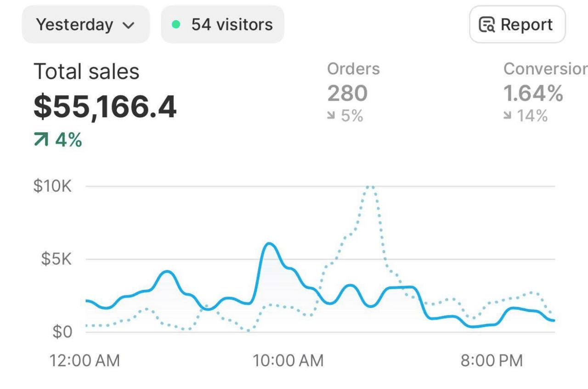This screenshot has height=389, width=588.
Task: Switch to the Conversion metric
Action: 545,69
